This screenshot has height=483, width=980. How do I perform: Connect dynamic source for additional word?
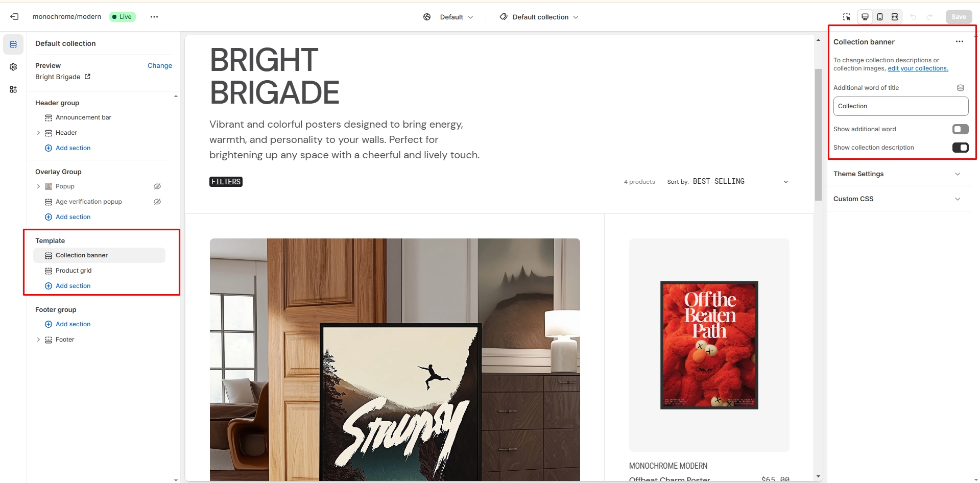(x=961, y=88)
